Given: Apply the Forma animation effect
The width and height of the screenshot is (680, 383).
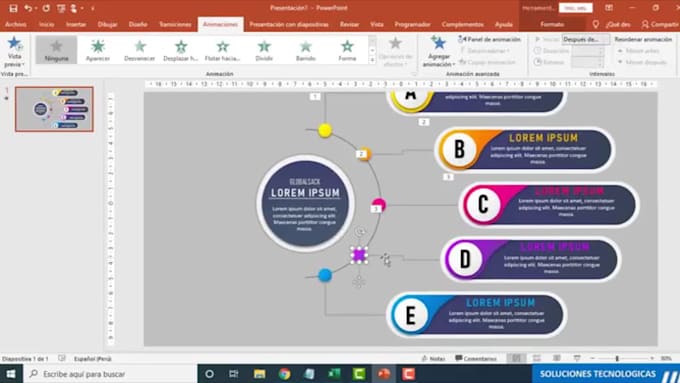Looking at the screenshot, I should point(347,50).
